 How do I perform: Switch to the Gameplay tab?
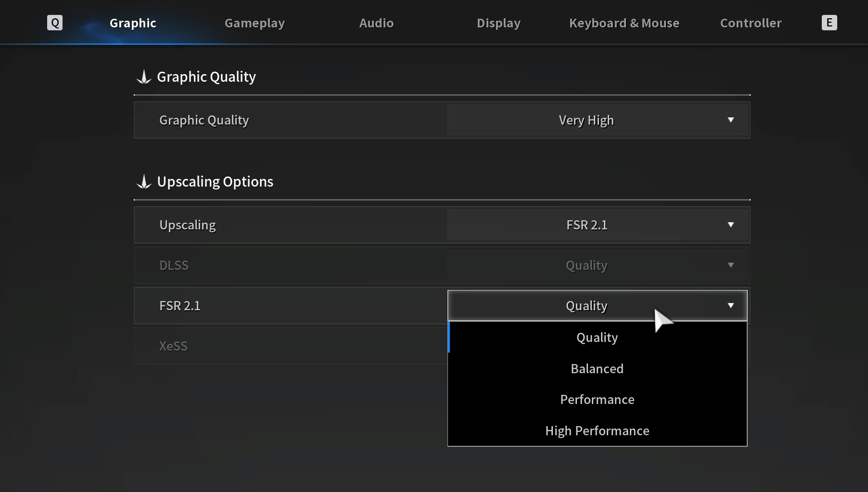click(x=255, y=23)
